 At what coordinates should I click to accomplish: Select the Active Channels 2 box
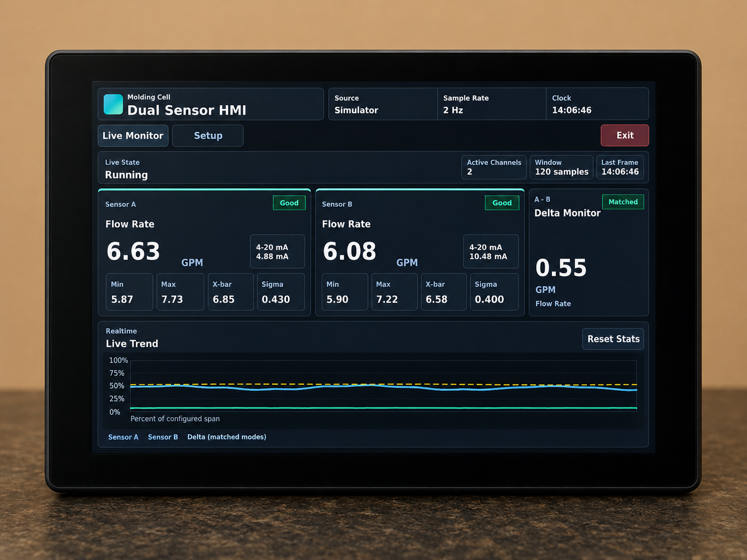coord(494,167)
